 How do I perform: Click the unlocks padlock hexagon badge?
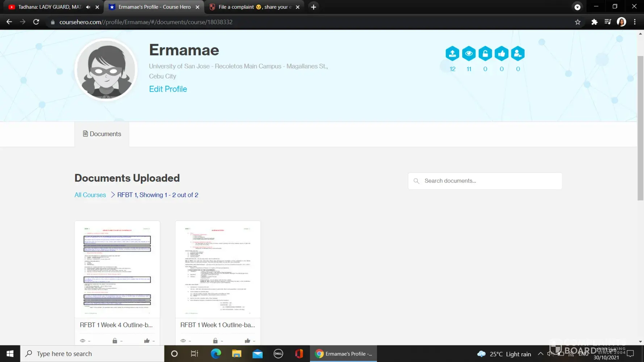click(x=485, y=54)
